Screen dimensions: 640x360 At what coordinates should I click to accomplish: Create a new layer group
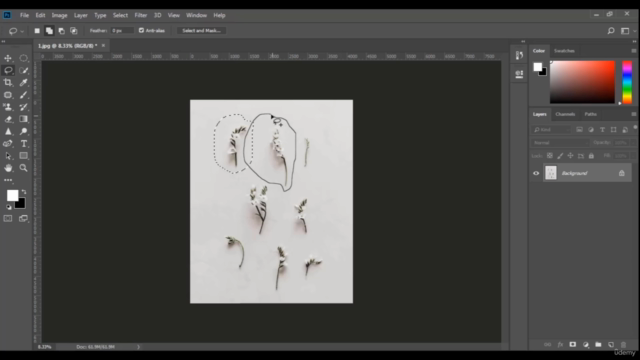point(598,345)
